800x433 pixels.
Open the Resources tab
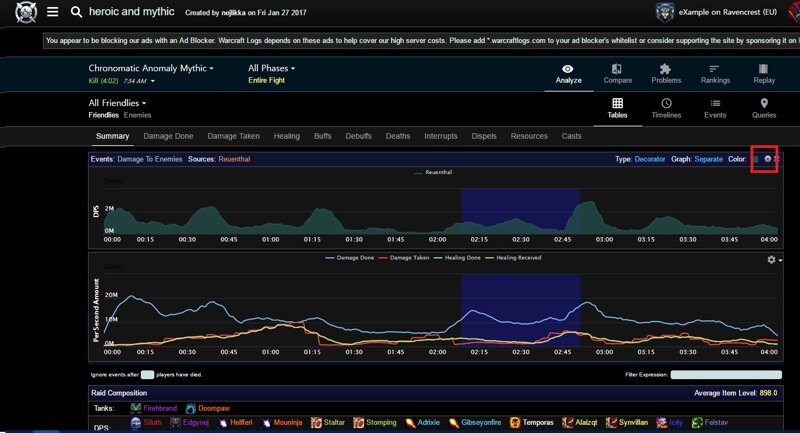(529, 136)
